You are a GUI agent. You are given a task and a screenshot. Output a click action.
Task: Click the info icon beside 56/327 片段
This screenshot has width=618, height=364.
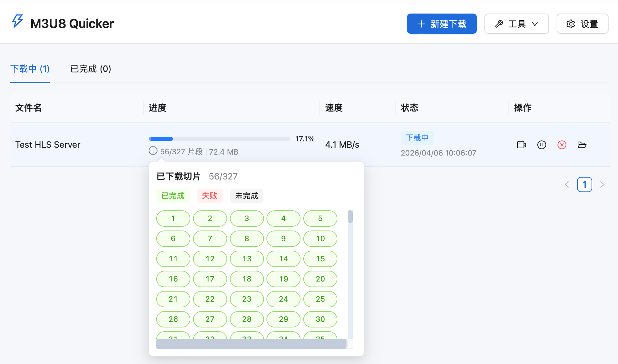[x=153, y=151]
